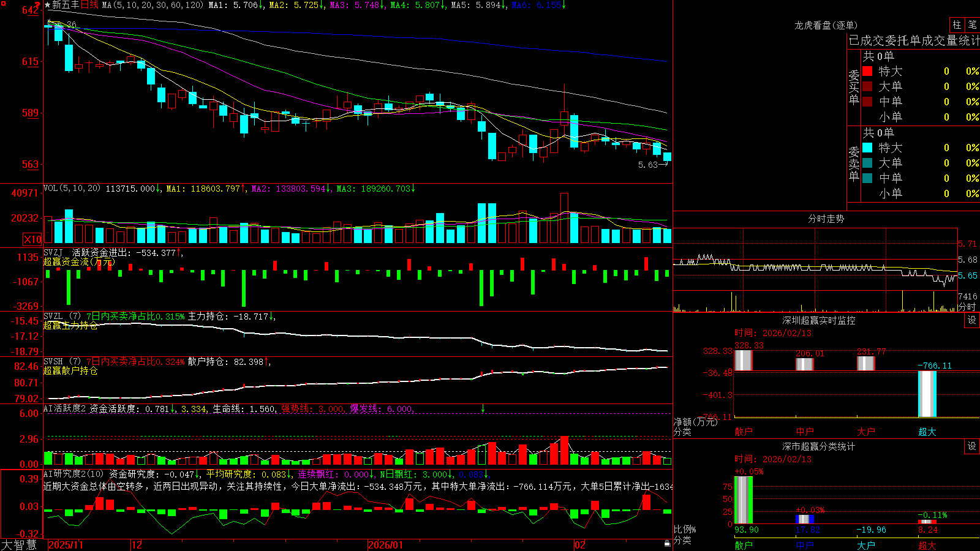Click the 超大 -766.11 cyan bar

pyautogui.click(x=927, y=394)
